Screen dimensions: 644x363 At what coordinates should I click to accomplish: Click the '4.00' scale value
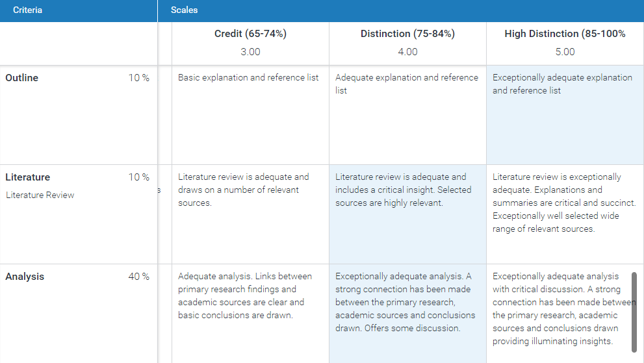point(408,52)
